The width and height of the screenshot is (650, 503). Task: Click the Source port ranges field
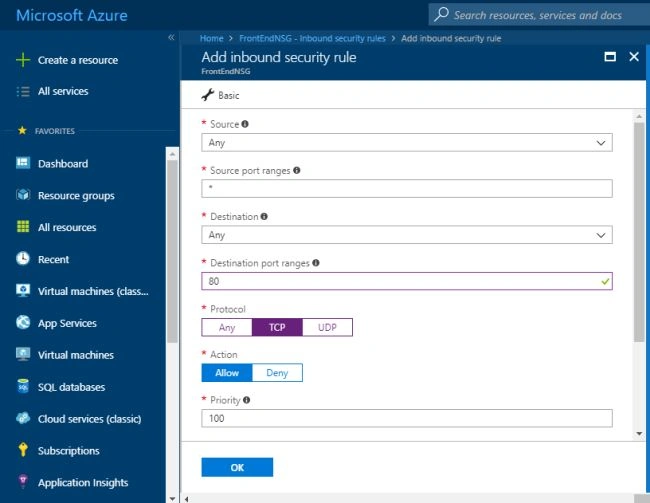(x=407, y=188)
